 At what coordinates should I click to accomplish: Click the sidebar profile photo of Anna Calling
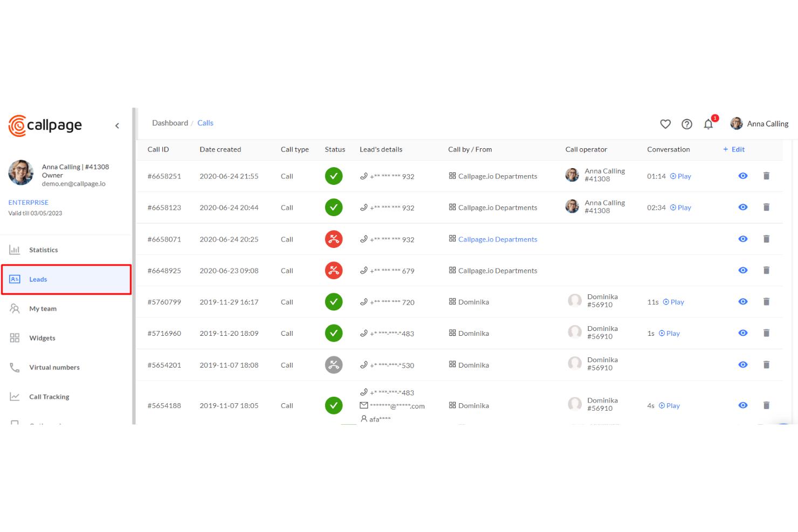click(x=21, y=172)
